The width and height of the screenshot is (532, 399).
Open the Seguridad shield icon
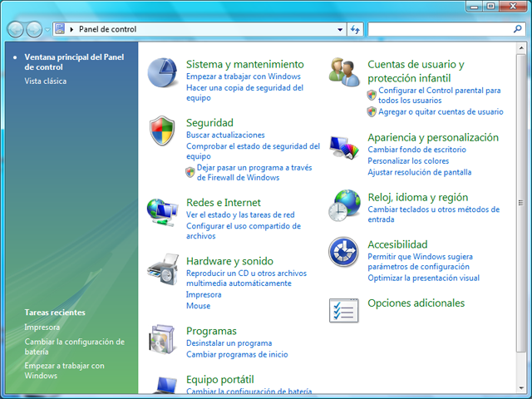pos(162,131)
